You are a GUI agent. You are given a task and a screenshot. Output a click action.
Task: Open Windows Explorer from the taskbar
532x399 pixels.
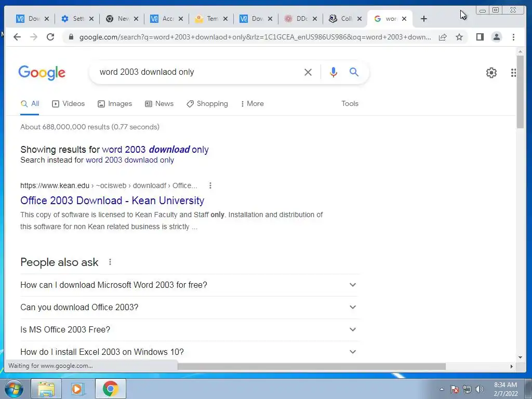tap(46, 389)
